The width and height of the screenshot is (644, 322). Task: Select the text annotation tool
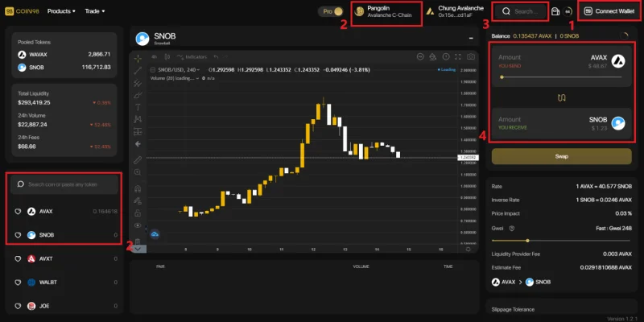[x=138, y=107]
